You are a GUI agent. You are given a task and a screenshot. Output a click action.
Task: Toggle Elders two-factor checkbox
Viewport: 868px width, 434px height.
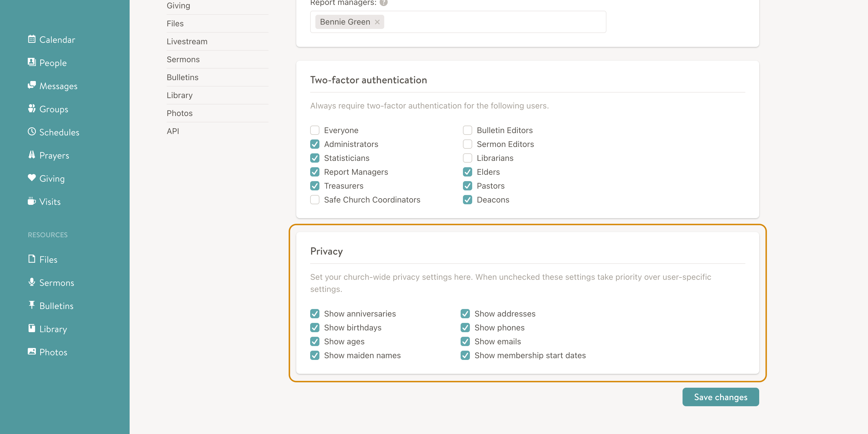click(467, 172)
